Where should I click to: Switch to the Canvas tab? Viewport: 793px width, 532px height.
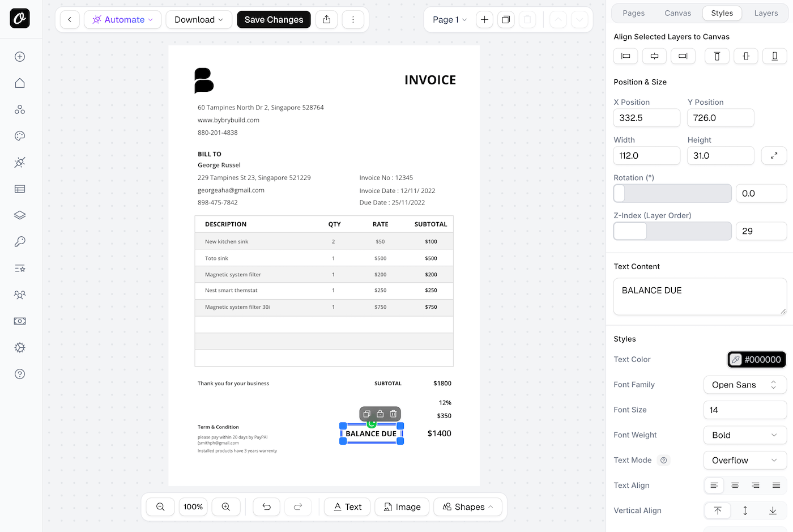point(677,13)
